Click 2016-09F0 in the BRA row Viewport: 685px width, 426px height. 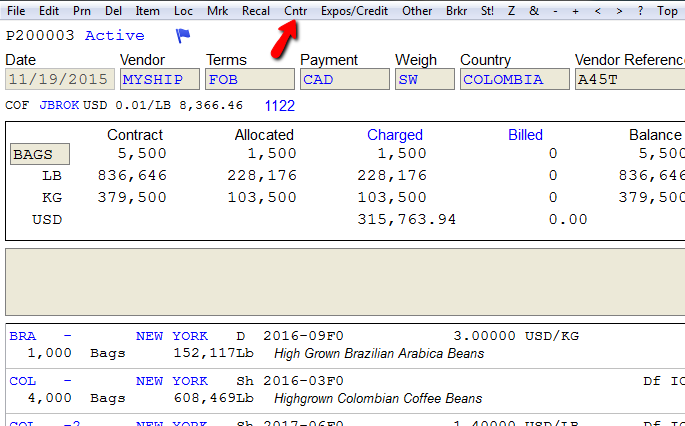tap(303, 336)
